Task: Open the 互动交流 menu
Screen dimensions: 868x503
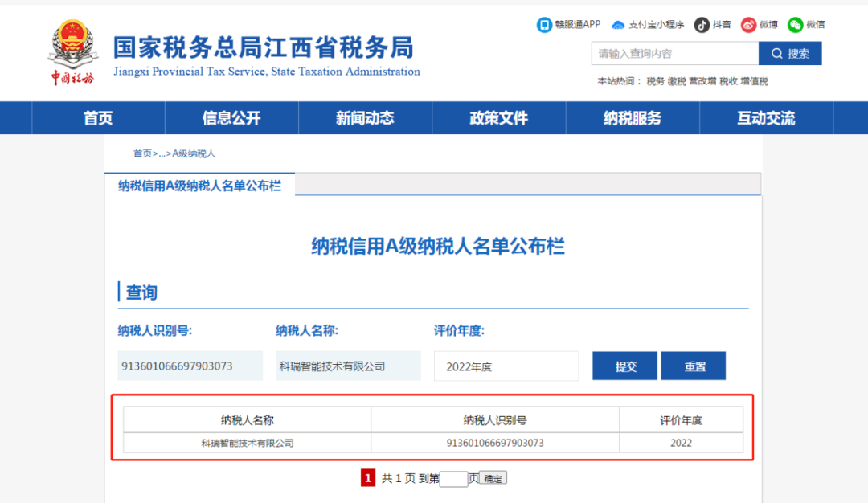Action: click(x=766, y=118)
